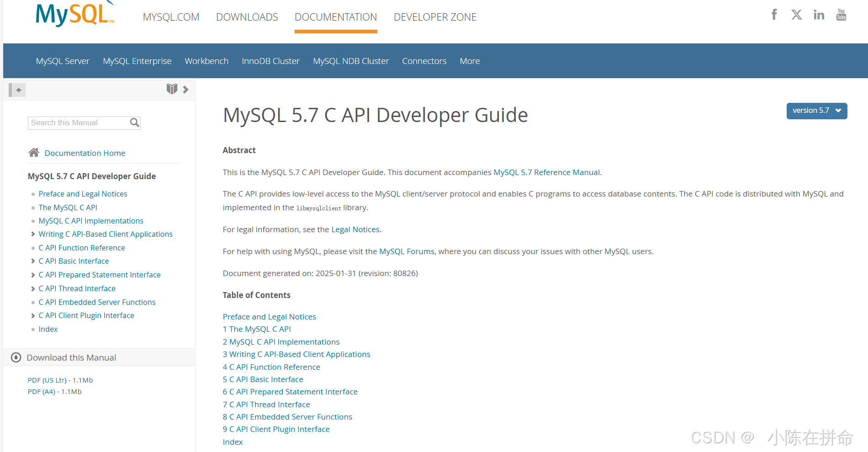868x452 pixels.
Task: Select the DOCUMENTATION tab
Action: [336, 17]
